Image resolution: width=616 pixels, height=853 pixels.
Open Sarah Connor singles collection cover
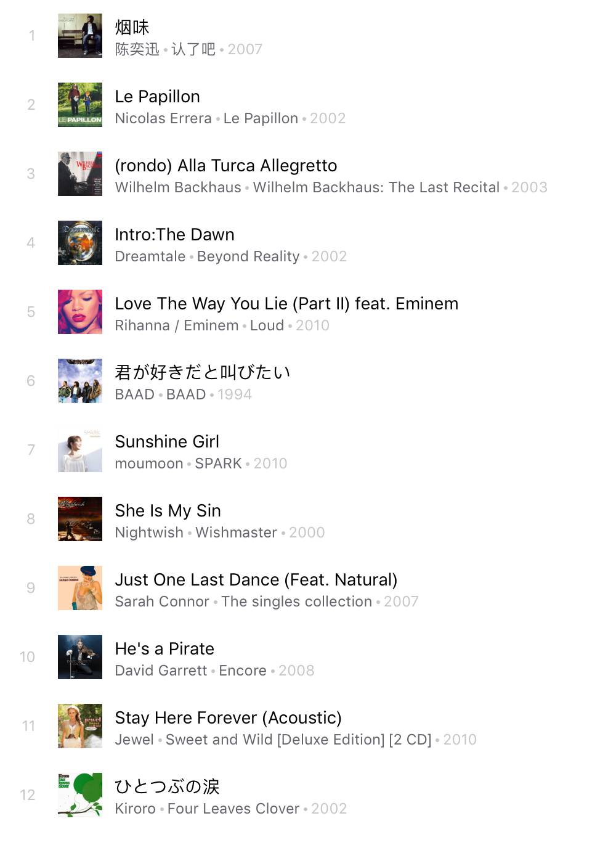[x=80, y=588]
